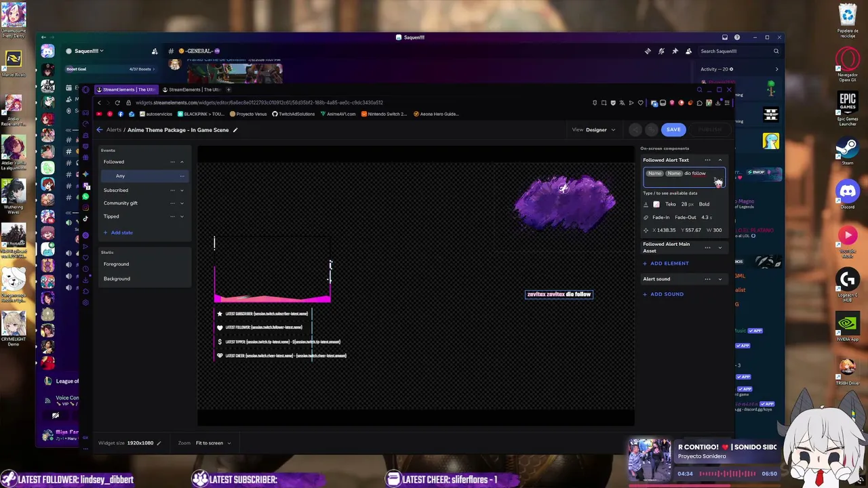Open the Subscribed event options menu
Image resolution: width=868 pixels, height=488 pixels.
[x=172, y=190]
